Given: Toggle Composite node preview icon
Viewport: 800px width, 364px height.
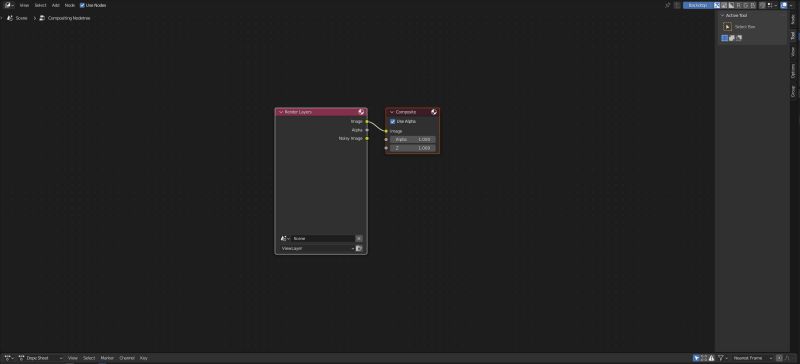Looking at the screenshot, I should pyautogui.click(x=434, y=112).
